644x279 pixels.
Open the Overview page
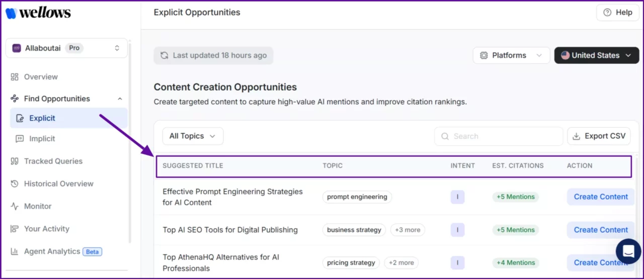41,77
